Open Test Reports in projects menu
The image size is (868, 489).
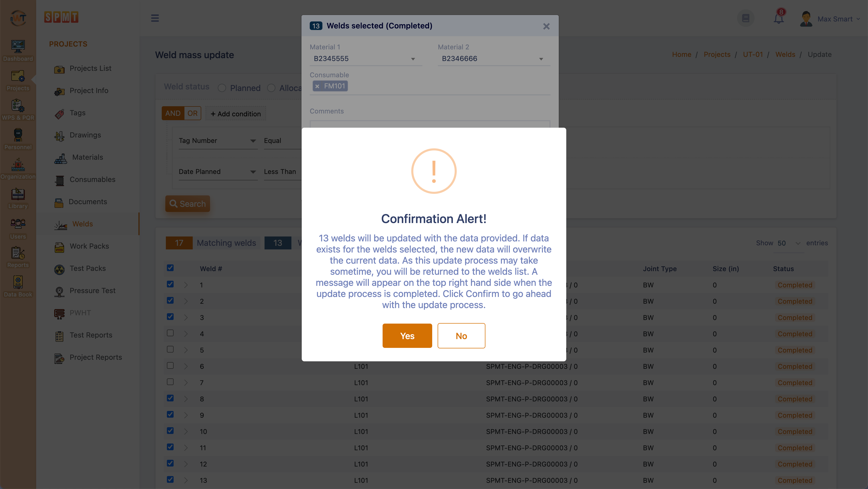tap(91, 335)
